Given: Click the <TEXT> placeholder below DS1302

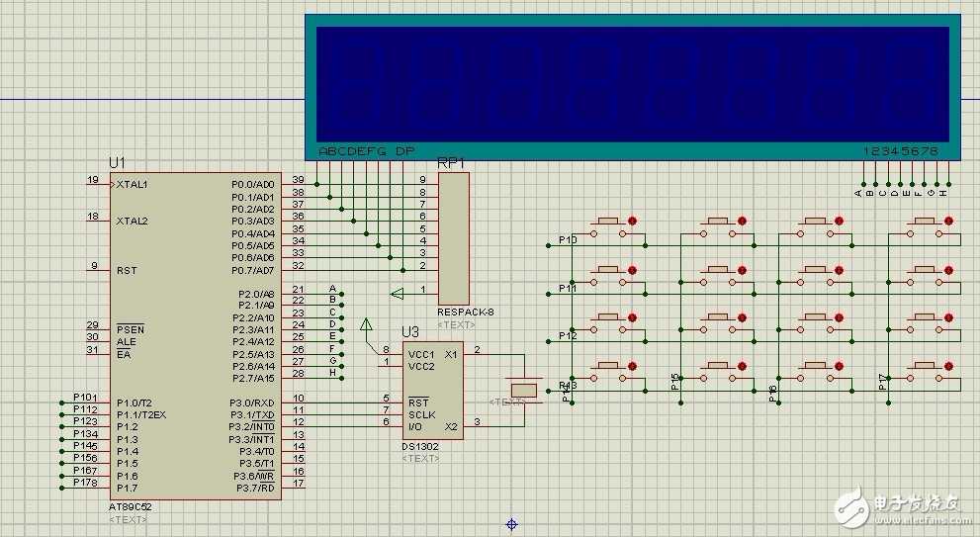Looking at the screenshot, I should [420, 458].
